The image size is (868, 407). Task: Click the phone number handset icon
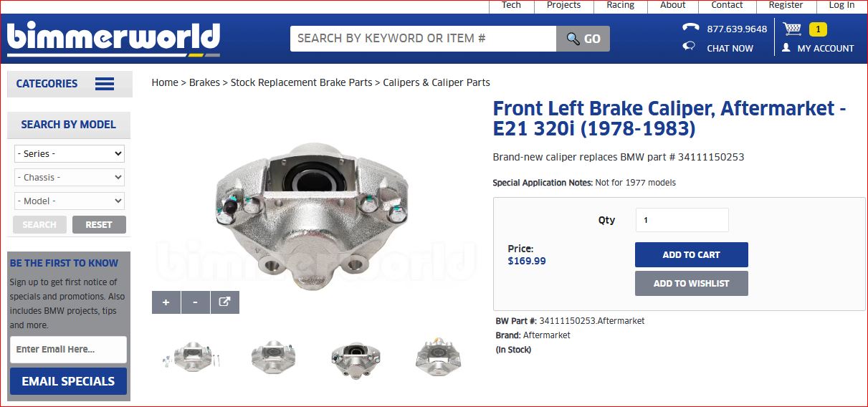pyautogui.click(x=690, y=28)
